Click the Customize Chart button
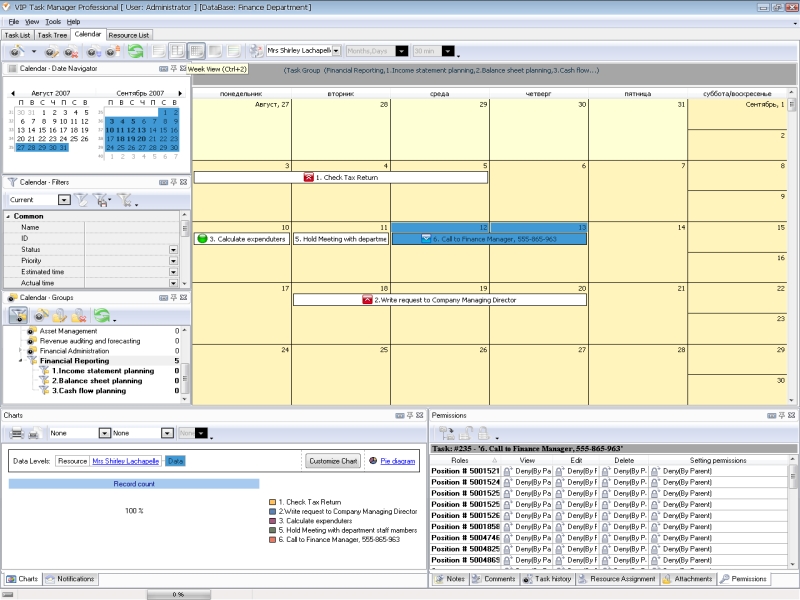800x600 pixels. (333, 461)
